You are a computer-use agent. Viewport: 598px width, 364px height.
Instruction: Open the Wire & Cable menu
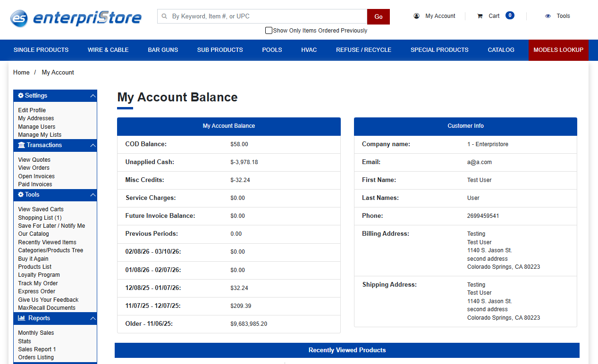click(x=108, y=50)
